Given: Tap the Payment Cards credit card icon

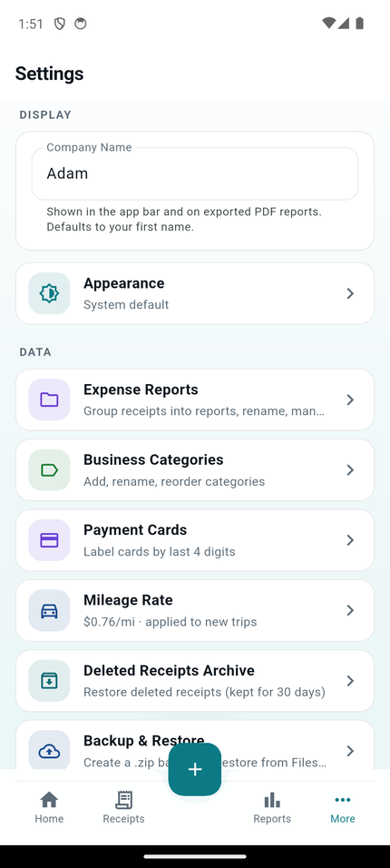Looking at the screenshot, I should (x=49, y=540).
